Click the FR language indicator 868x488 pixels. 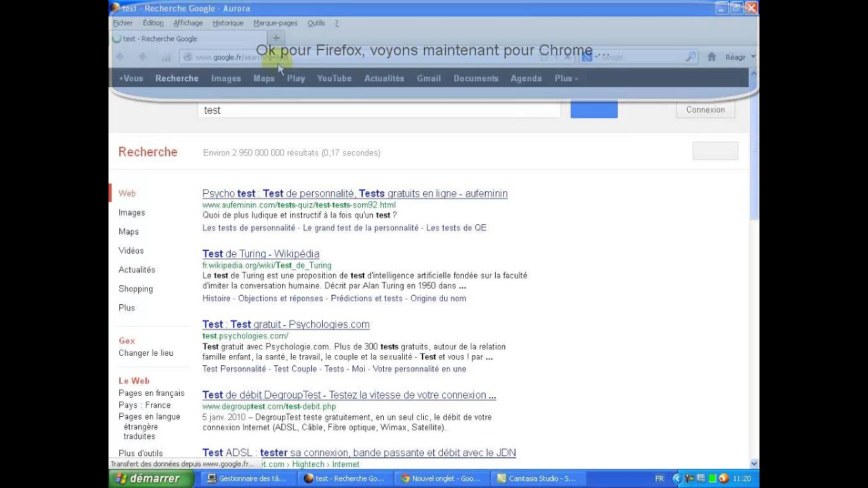(x=659, y=479)
